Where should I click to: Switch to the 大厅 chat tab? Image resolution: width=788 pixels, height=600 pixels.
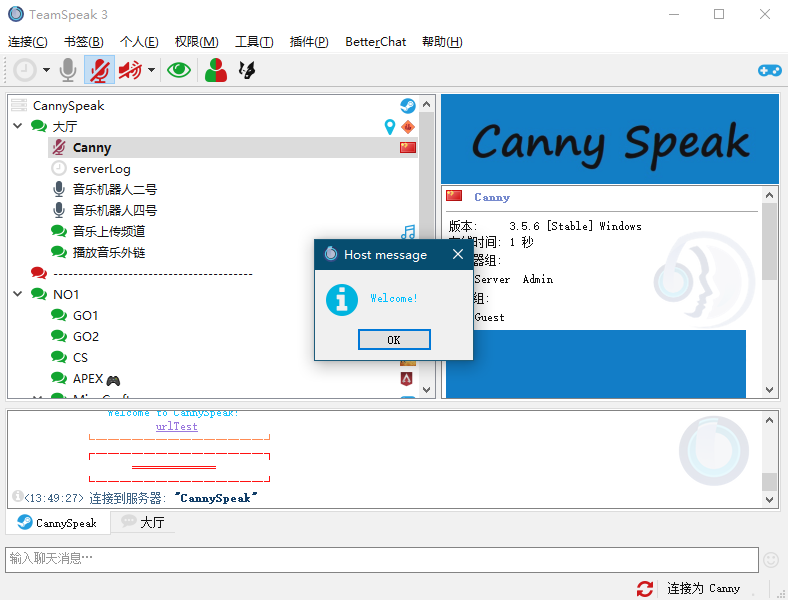143,522
